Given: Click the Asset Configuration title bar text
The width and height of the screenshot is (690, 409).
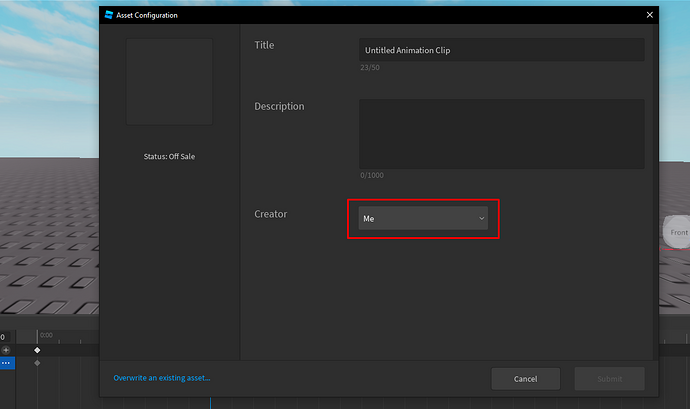Looking at the screenshot, I should point(149,15).
